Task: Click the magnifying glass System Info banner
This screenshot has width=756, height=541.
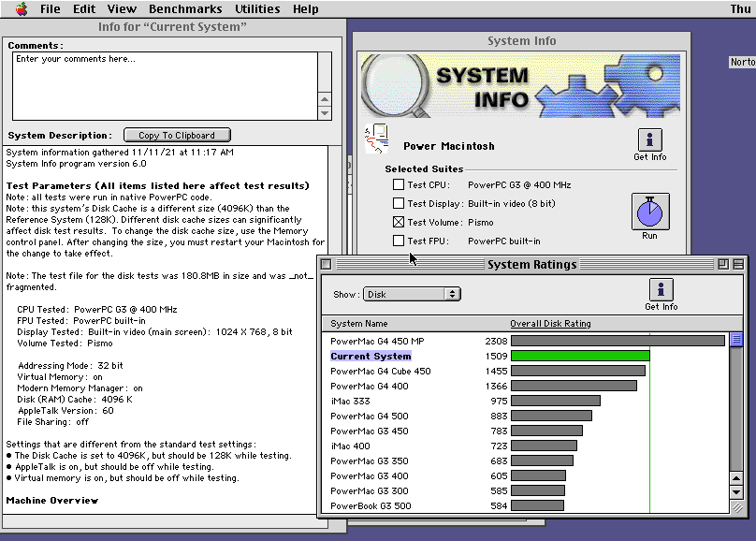Action: (521, 86)
